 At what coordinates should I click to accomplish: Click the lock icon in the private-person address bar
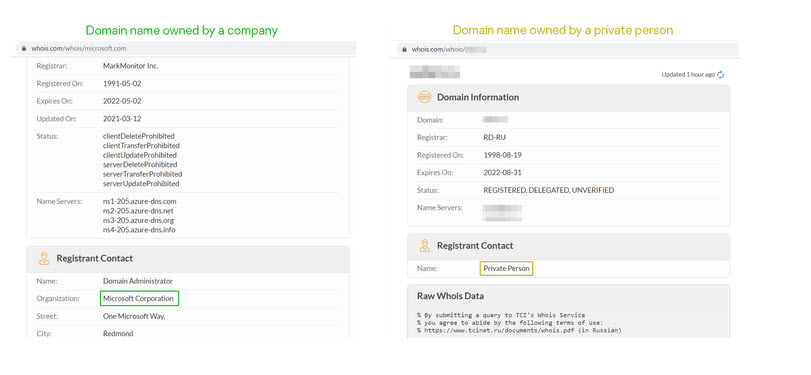click(x=404, y=50)
